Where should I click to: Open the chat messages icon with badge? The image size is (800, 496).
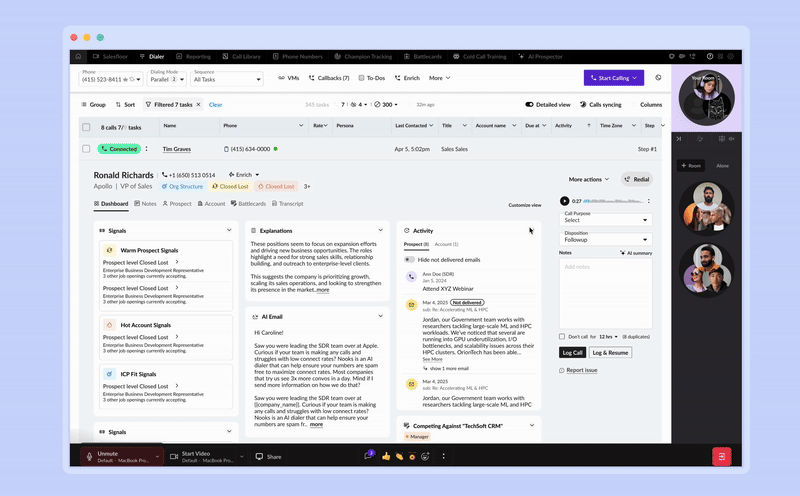pyautogui.click(x=368, y=456)
